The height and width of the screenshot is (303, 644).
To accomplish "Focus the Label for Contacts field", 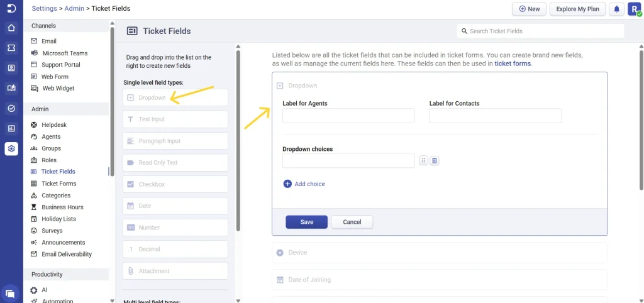I will (x=496, y=116).
